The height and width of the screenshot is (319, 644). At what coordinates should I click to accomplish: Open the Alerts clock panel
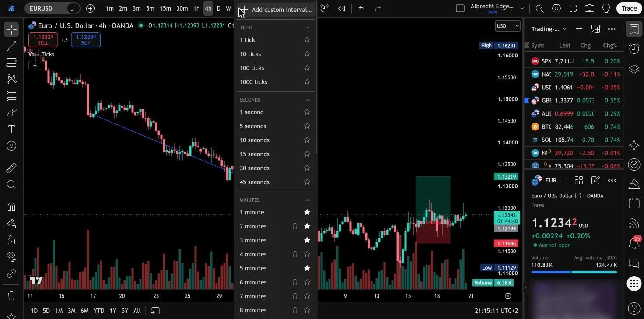634,49
